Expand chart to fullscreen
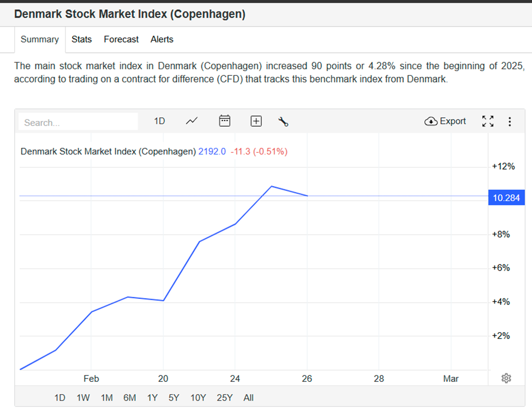The width and height of the screenshot is (532, 408). click(x=488, y=121)
